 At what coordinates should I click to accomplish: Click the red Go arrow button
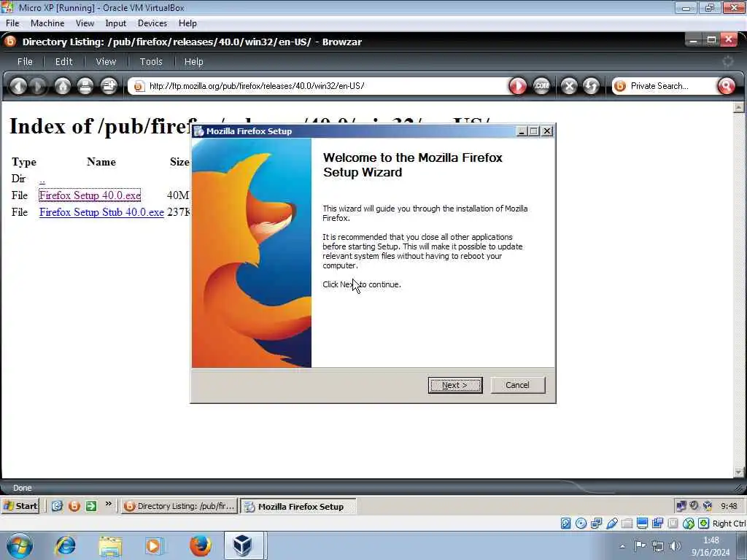pyautogui.click(x=518, y=86)
